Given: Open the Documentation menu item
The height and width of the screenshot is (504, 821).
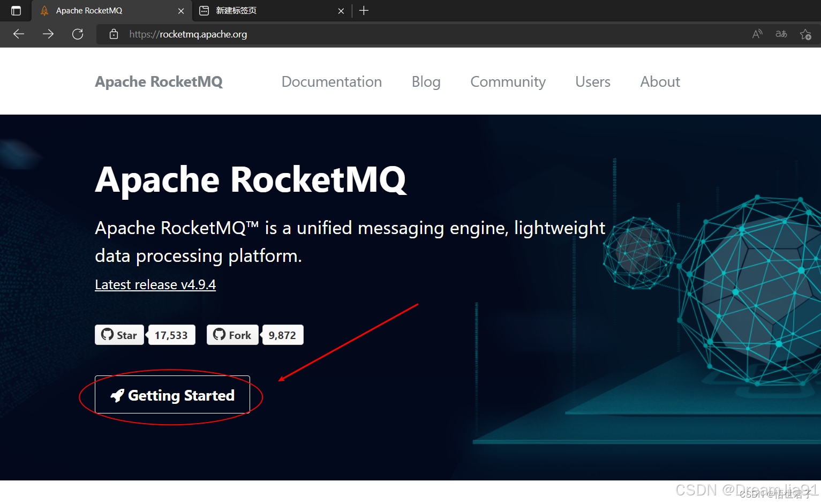Looking at the screenshot, I should click(x=332, y=81).
